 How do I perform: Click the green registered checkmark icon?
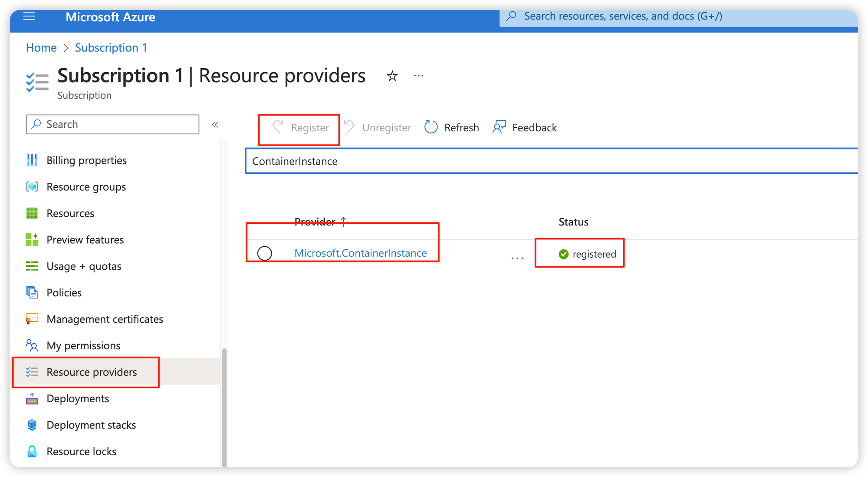tap(564, 254)
